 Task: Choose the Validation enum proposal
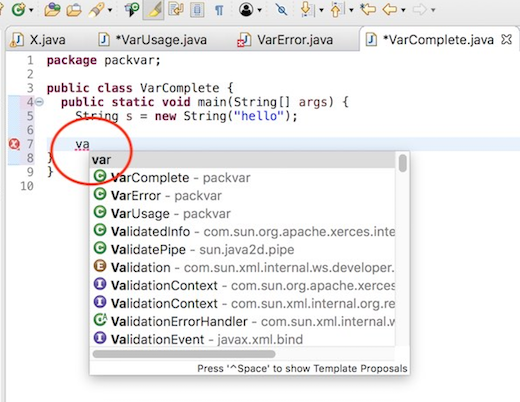pos(243,268)
